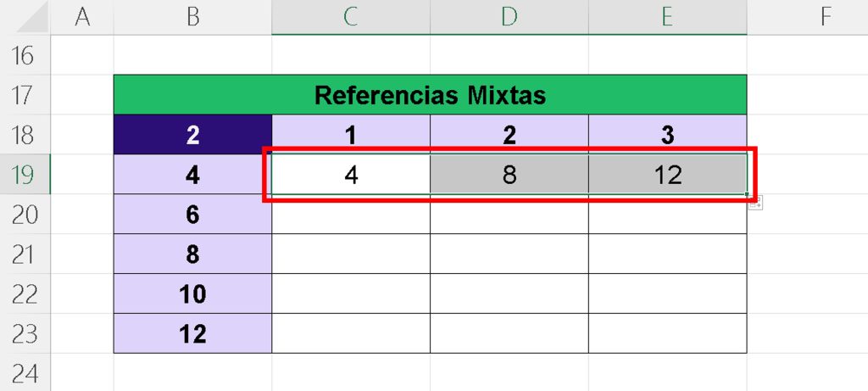Click the fill handle of the selection

[x=747, y=194]
